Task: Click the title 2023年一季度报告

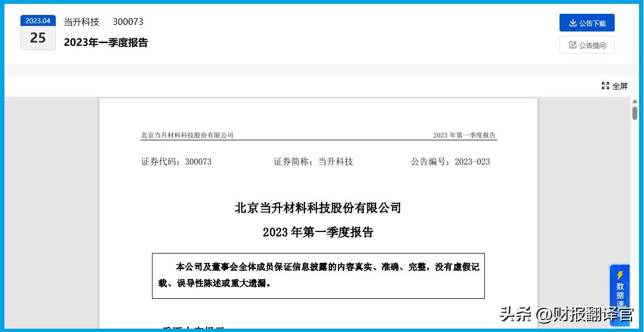Action: pos(105,43)
